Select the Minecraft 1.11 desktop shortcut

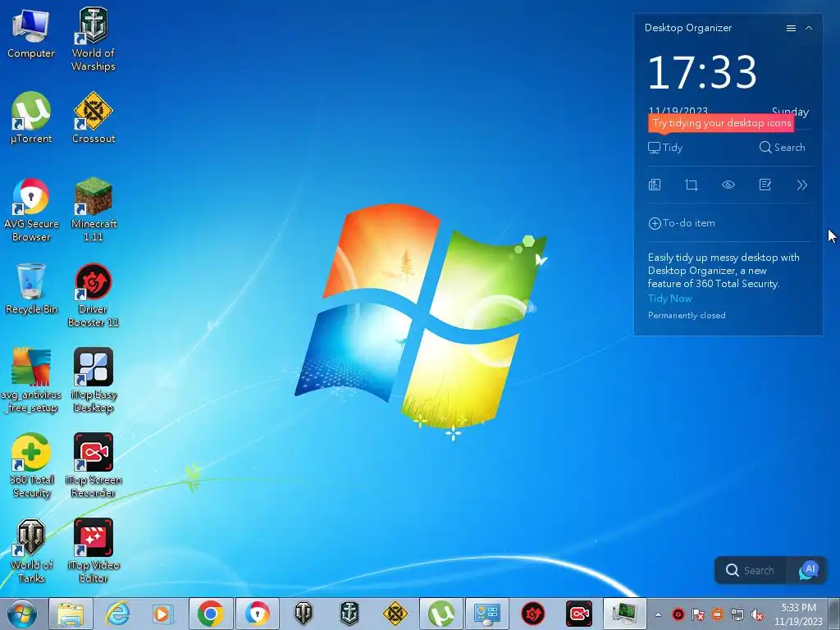pyautogui.click(x=94, y=210)
